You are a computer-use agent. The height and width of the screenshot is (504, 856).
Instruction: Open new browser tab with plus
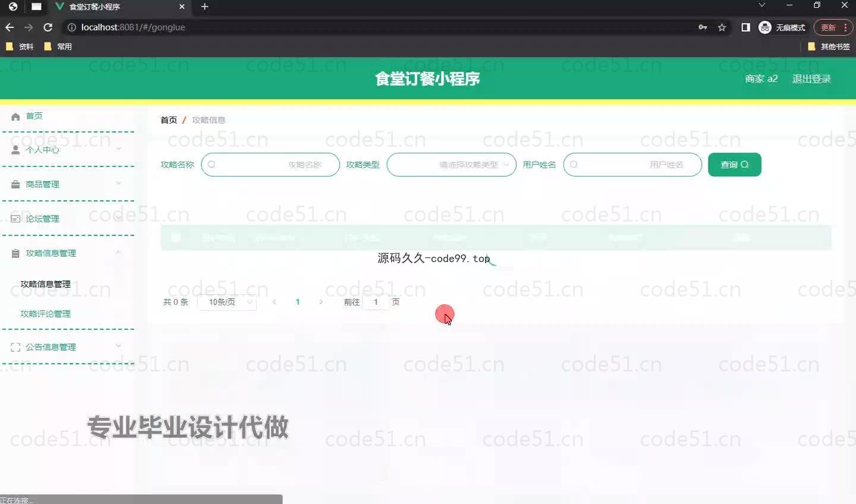coord(204,7)
